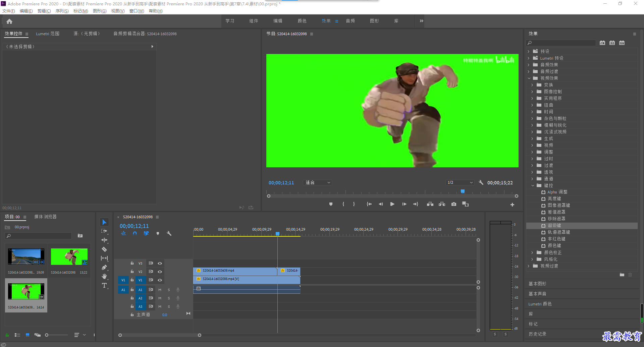The image size is (644, 347).
Task: Expand the 预设 presets folder
Action: (x=529, y=51)
